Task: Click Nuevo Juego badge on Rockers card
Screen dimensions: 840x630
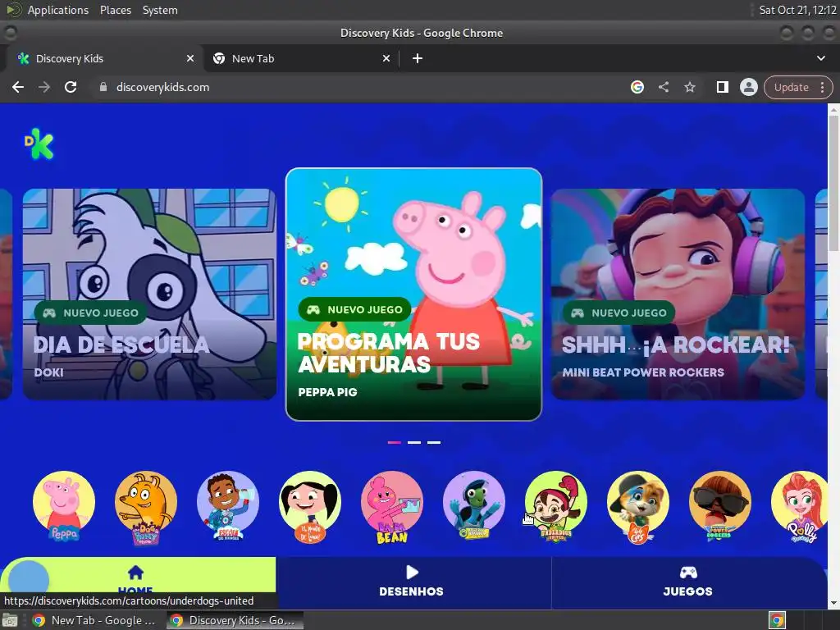Action: coord(619,313)
